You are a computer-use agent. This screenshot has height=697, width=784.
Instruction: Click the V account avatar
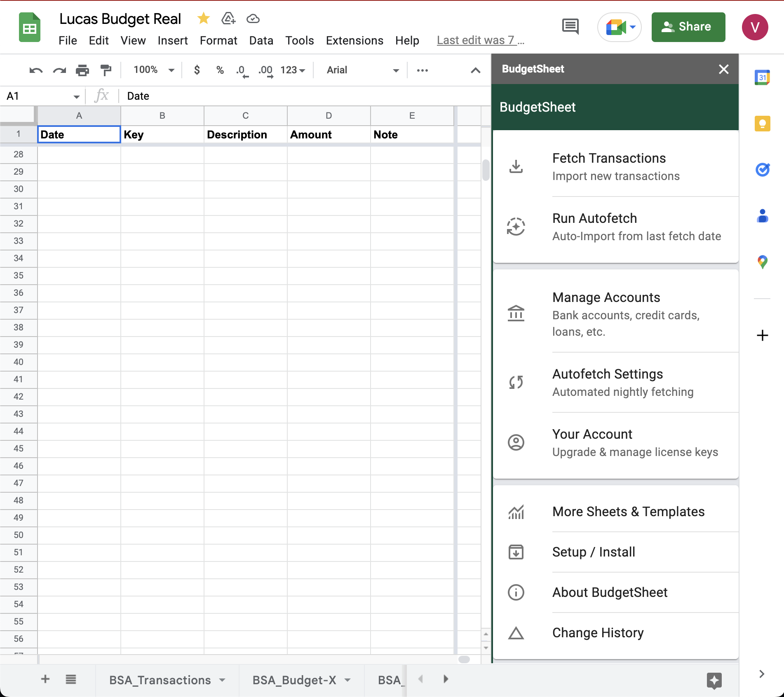755,27
